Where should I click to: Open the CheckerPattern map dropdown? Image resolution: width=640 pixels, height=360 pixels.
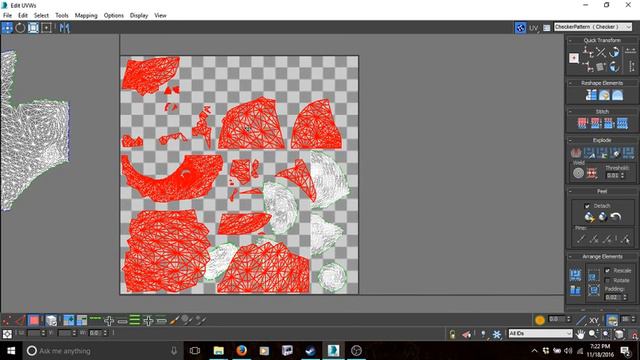point(593,27)
